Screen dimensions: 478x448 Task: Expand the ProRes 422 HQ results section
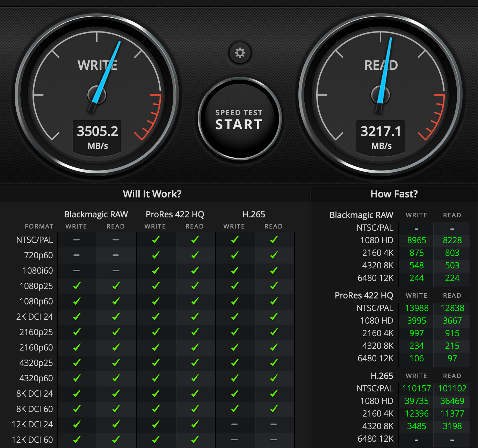tap(364, 296)
